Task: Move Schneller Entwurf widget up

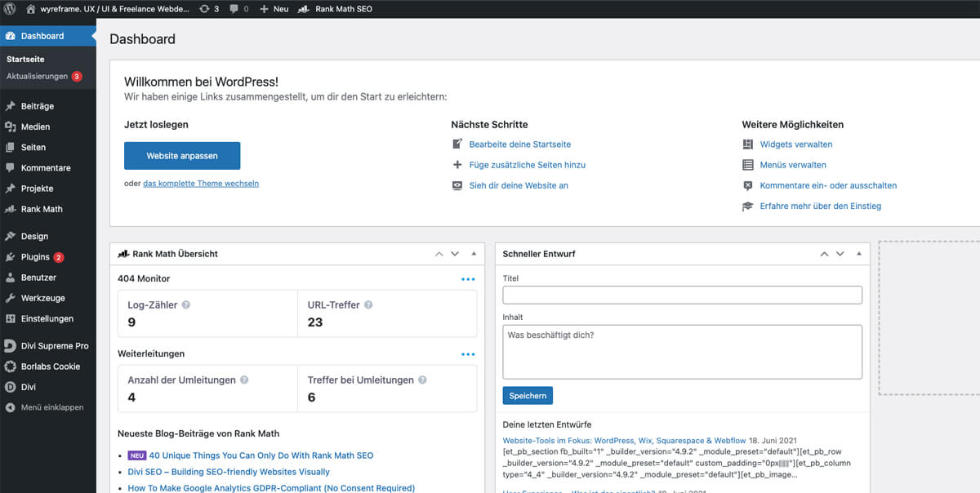Action: [x=824, y=254]
